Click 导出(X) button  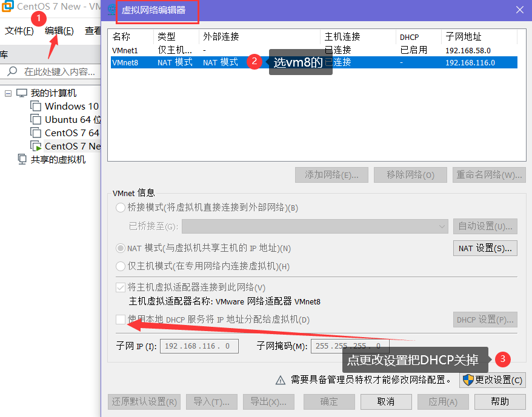click(268, 402)
